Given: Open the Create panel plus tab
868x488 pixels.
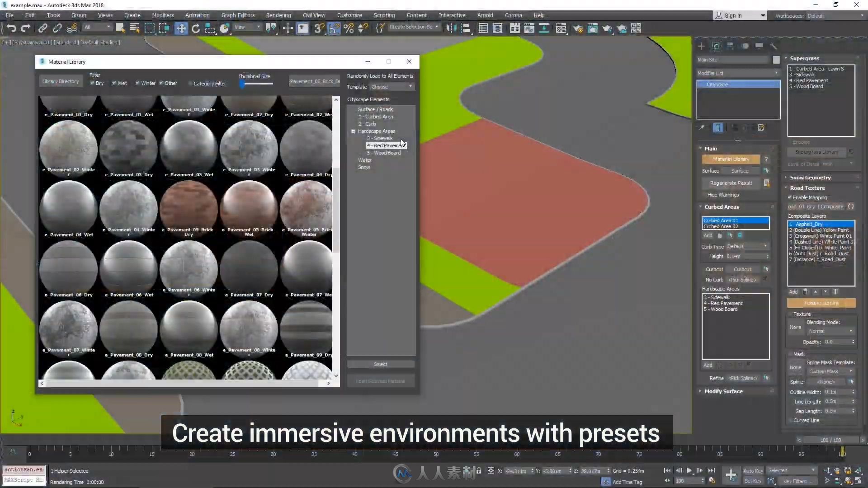Looking at the screenshot, I should [701, 46].
